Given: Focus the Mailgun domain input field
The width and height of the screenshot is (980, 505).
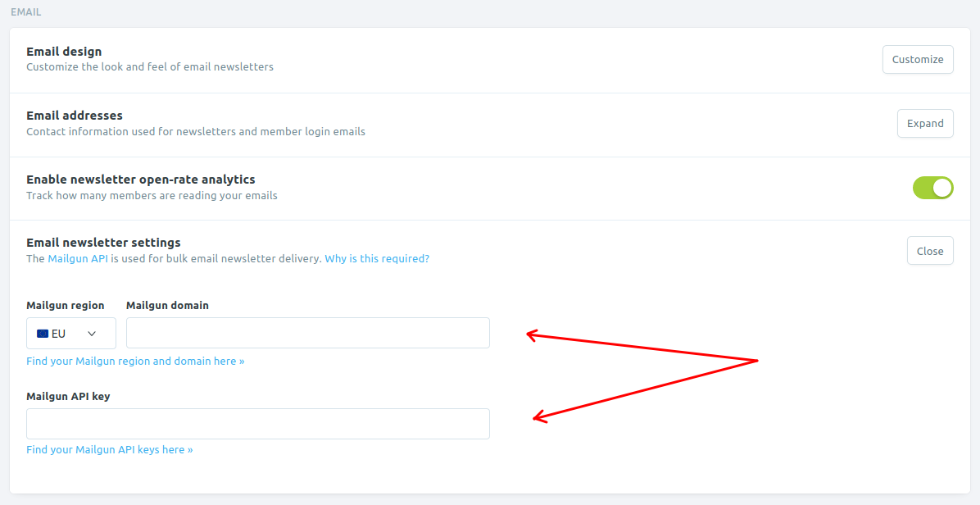Looking at the screenshot, I should pyautogui.click(x=308, y=333).
